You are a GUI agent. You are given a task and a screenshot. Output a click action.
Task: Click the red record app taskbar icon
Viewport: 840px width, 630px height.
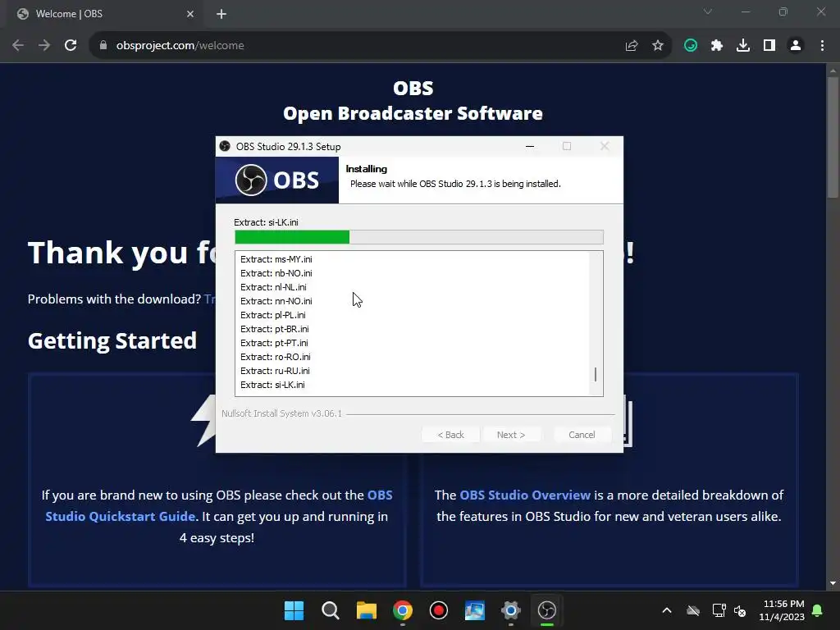(439, 610)
